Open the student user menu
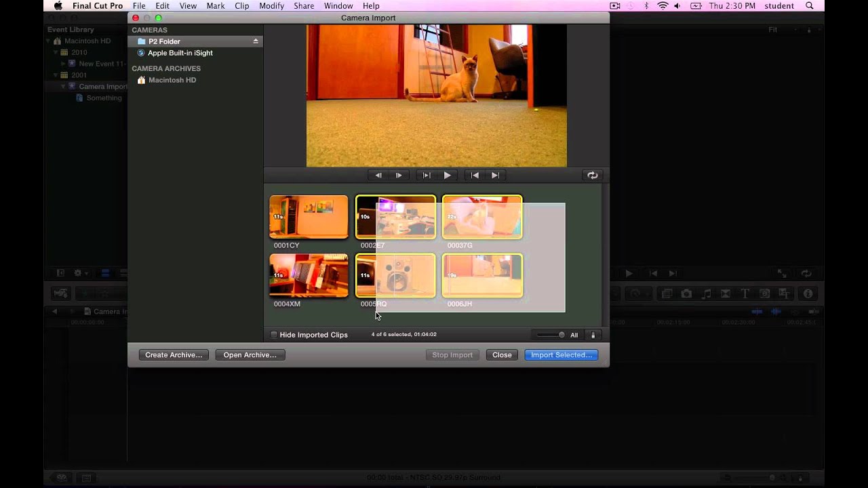 point(779,5)
